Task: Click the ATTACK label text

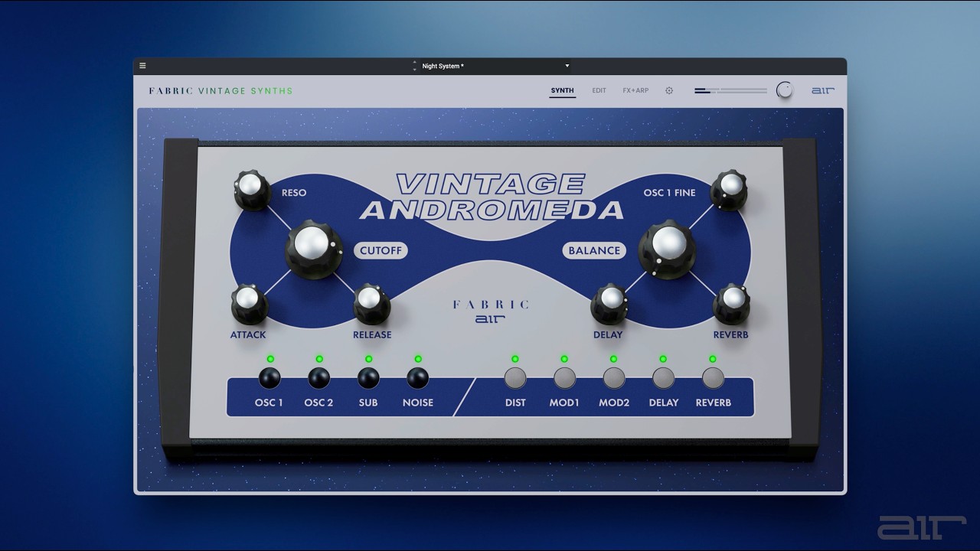Action: point(248,334)
